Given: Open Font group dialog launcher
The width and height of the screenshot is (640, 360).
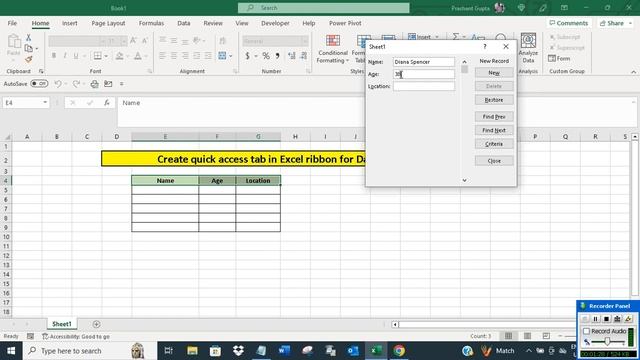Looking at the screenshot, I should click(150, 71).
